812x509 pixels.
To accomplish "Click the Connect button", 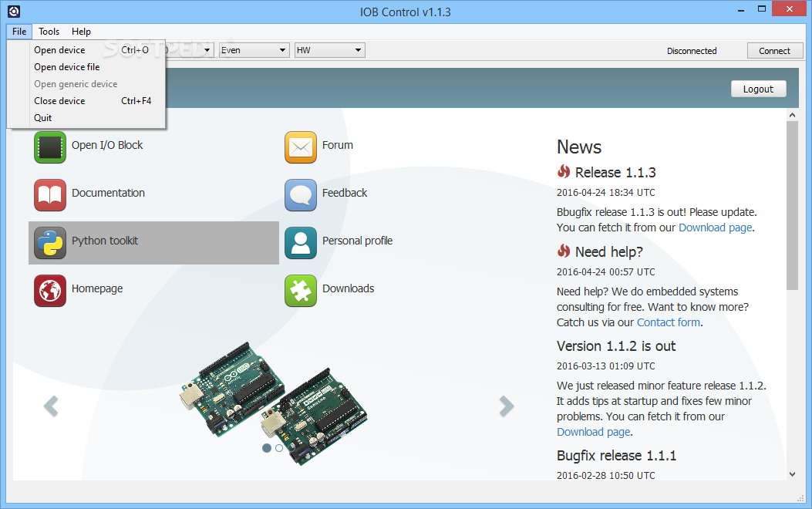I will tap(775, 51).
